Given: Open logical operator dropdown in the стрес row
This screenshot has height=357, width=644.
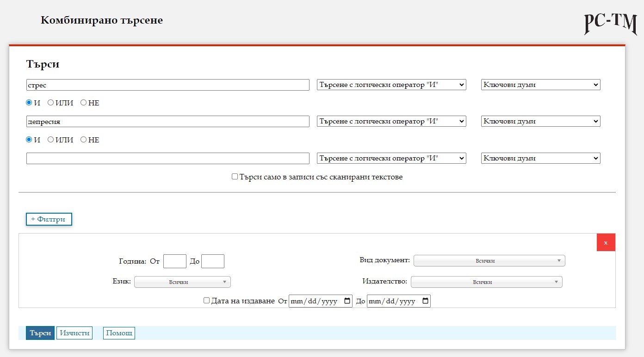Looking at the screenshot, I should pyautogui.click(x=391, y=85).
